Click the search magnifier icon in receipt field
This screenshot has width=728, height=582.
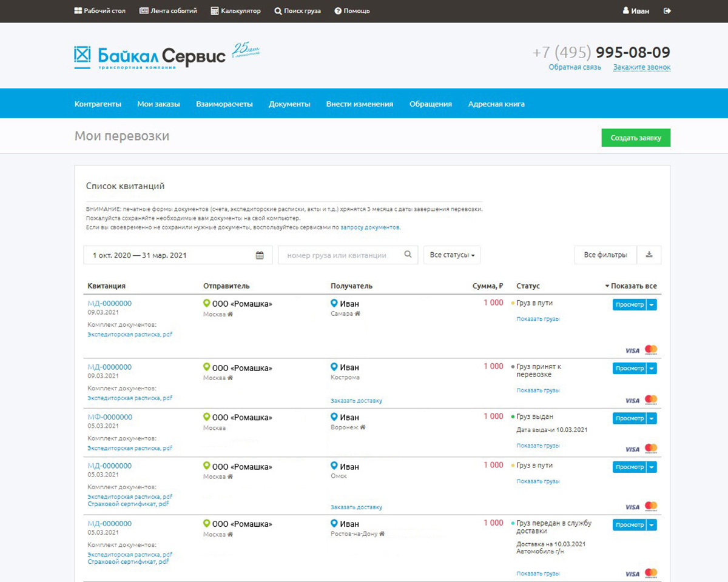point(408,255)
